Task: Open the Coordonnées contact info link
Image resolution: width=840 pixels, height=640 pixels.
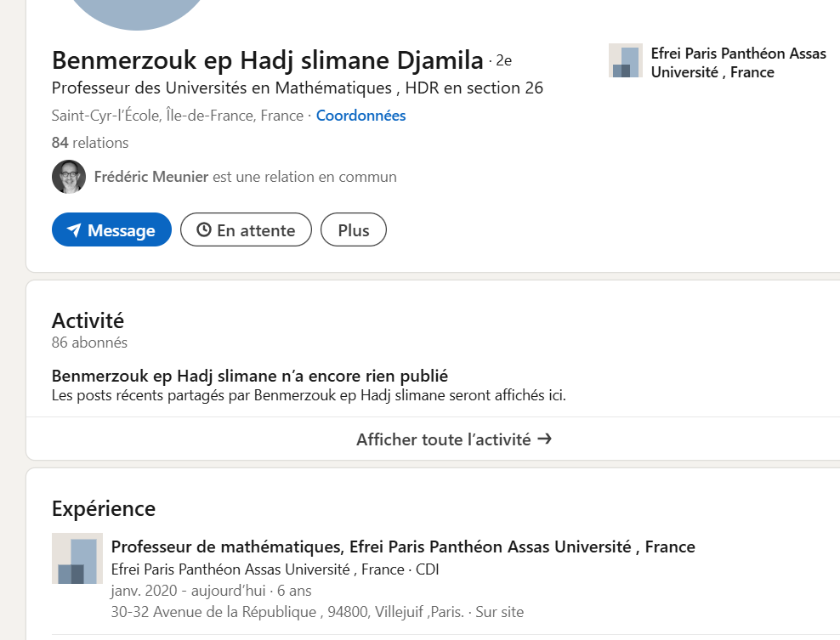Action: (360, 116)
